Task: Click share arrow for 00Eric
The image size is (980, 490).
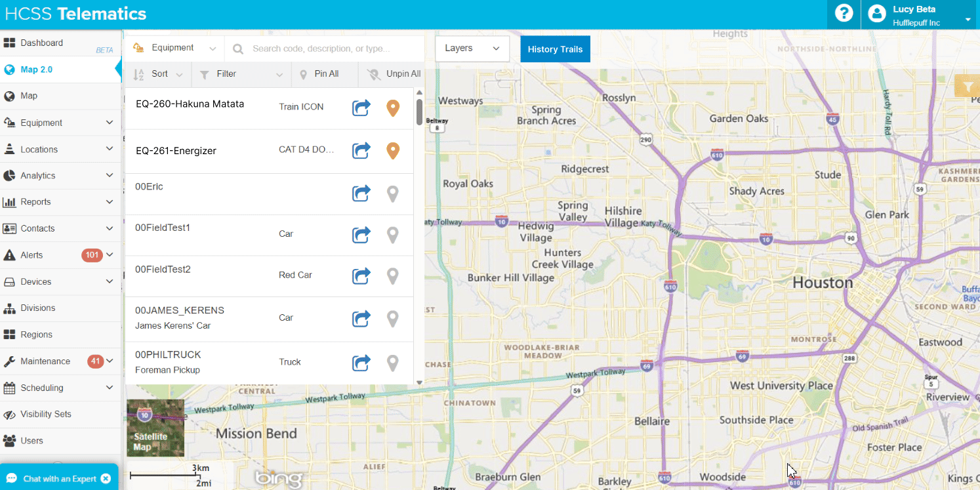Action: (361, 194)
